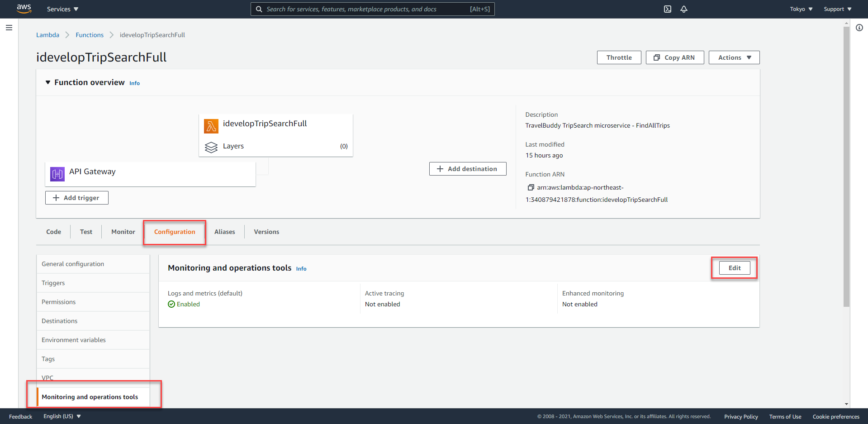Open Info link next to Function overview

[134, 83]
